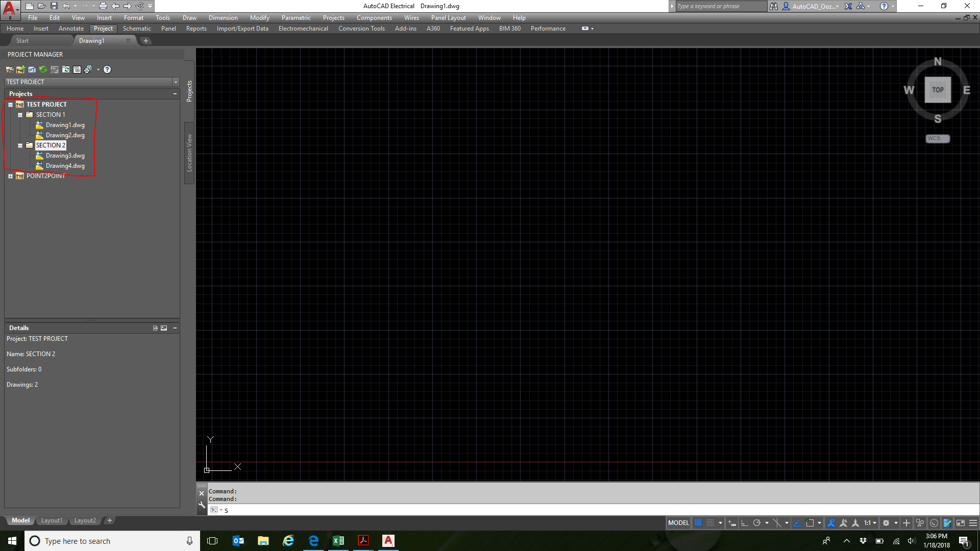
Task: Open the annotation scale 1:1 dropdown
Action: [x=876, y=522]
